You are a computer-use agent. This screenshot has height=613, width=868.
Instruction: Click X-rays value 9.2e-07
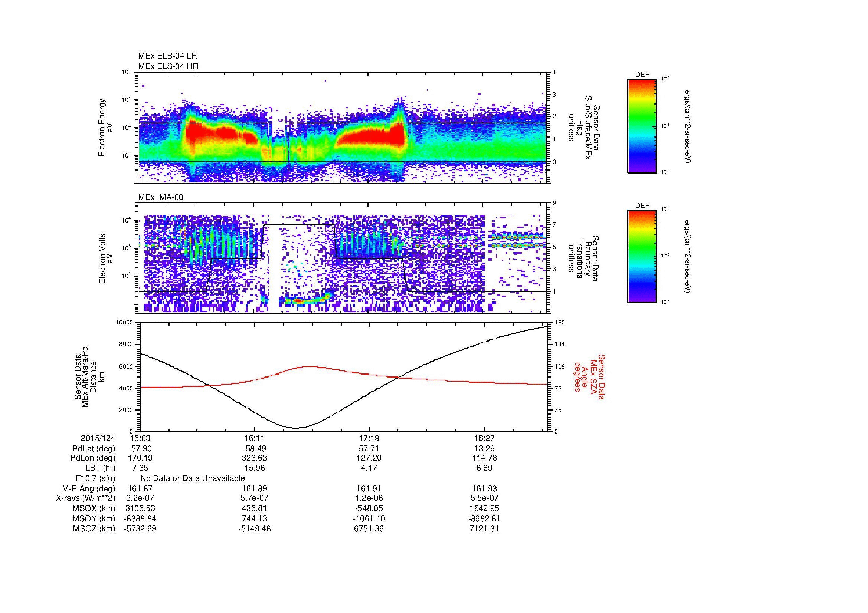click(x=140, y=498)
